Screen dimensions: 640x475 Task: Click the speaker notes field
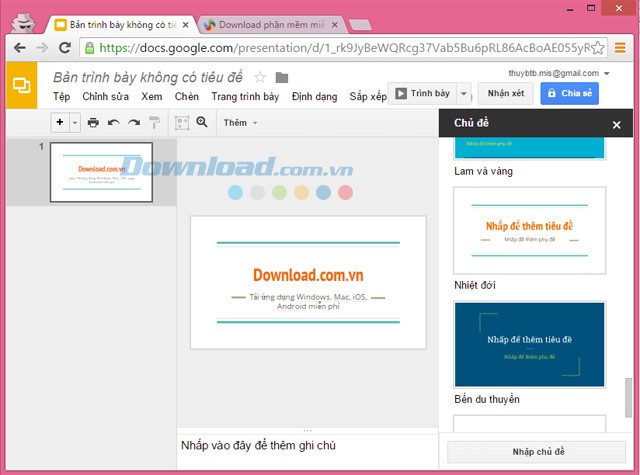tap(307, 451)
